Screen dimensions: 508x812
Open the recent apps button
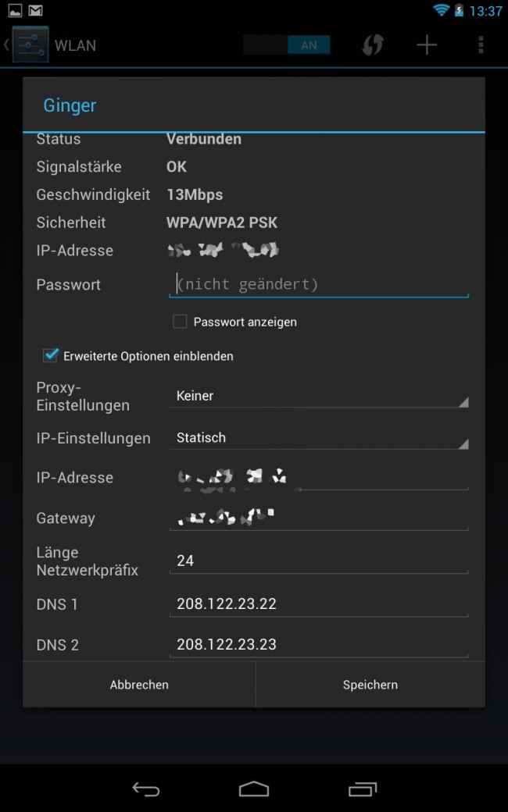coord(362,789)
